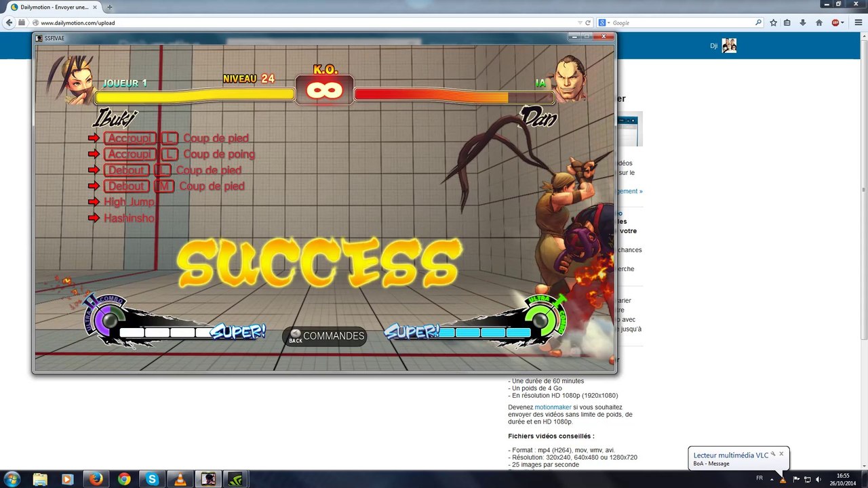Click the Firefox back navigation arrow
The image size is (868, 488).
[9, 22]
